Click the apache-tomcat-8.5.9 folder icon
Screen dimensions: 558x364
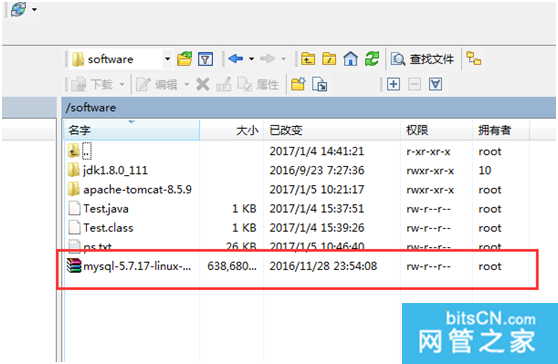[74, 189]
